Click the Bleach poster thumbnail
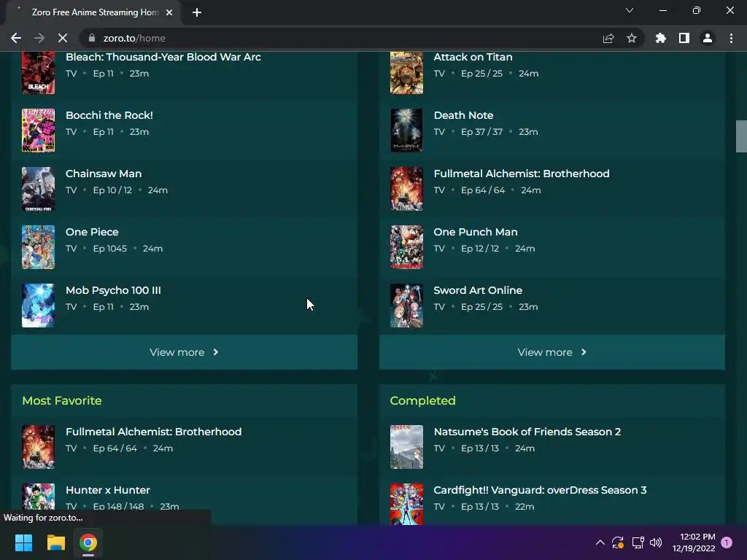This screenshot has width=747, height=560. [x=38, y=73]
